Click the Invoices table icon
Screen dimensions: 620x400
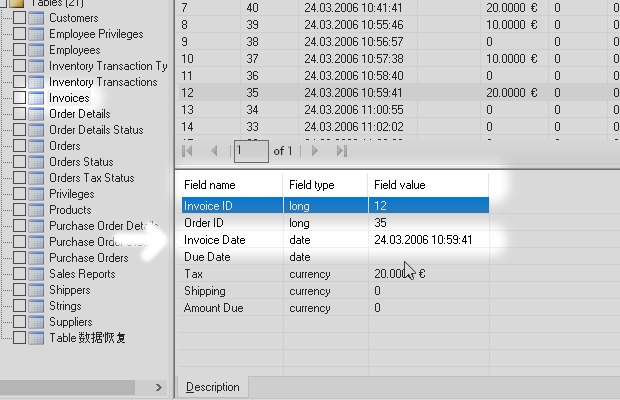pyautogui.click(x=37, y=98)
